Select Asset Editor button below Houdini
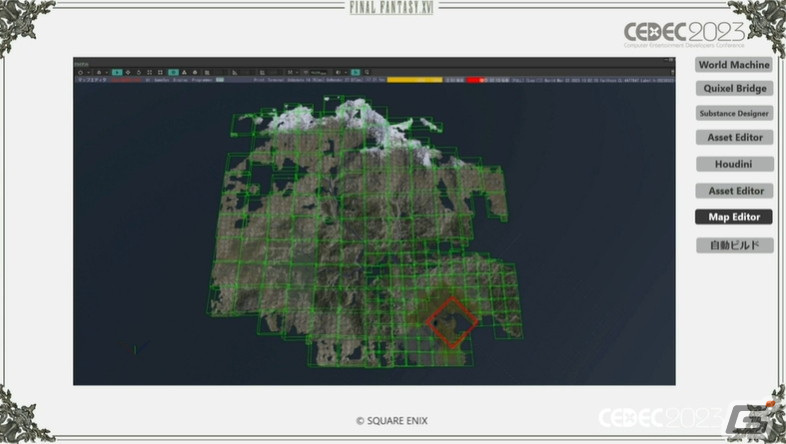This screenshot has height=444, width=786. pyautogui.click(x=734, y=191)
